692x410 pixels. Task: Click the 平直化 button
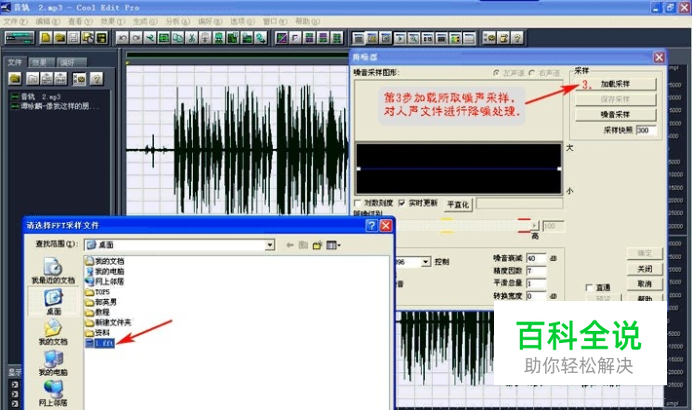coord(458,205)
